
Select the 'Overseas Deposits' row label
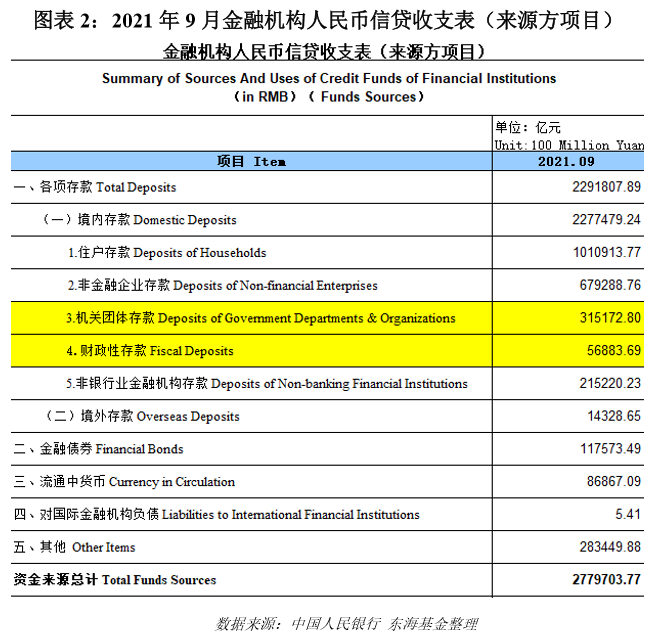(x=141, y=416)
